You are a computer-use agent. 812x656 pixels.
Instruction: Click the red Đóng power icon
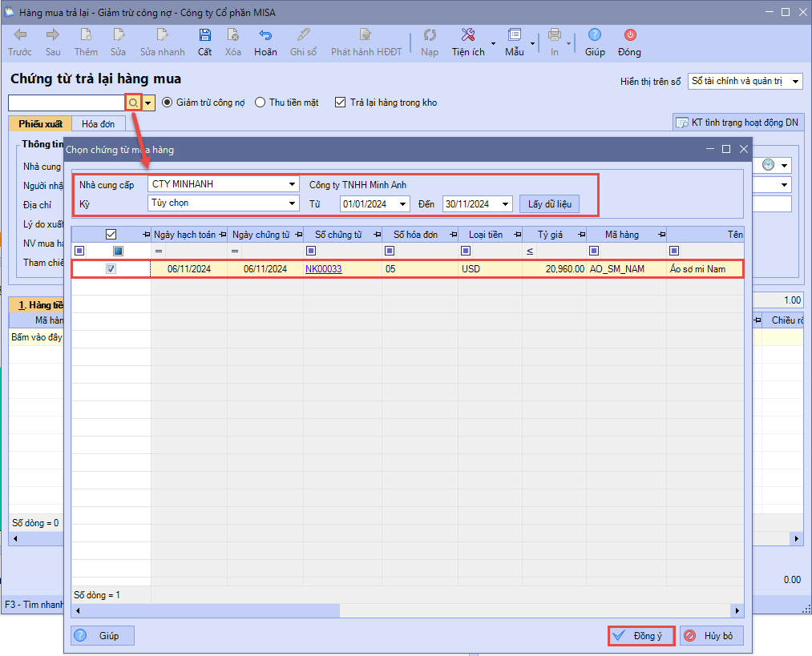629,35
